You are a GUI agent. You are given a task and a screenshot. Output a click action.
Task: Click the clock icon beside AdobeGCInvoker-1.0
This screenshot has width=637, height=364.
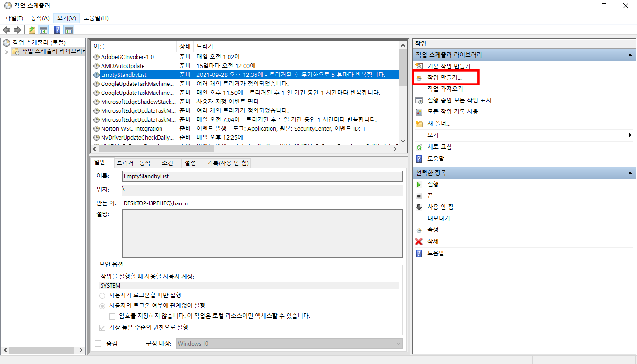click(97, 57)
